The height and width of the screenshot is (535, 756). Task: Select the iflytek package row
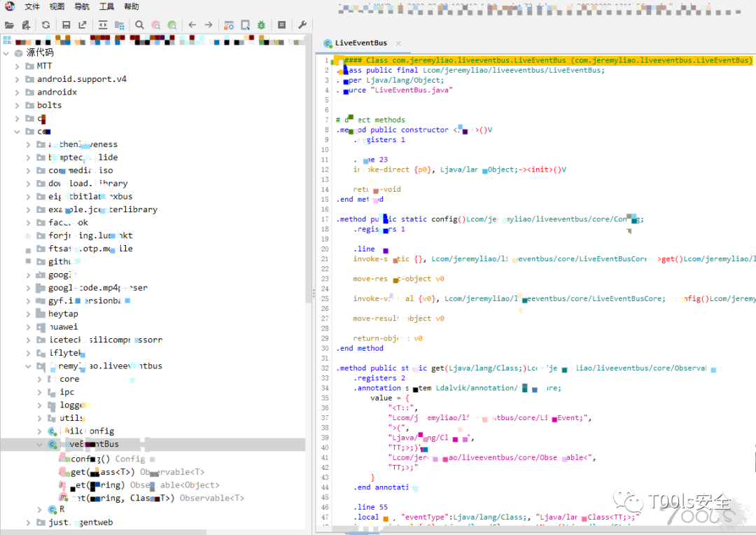[x=67, y=353]
